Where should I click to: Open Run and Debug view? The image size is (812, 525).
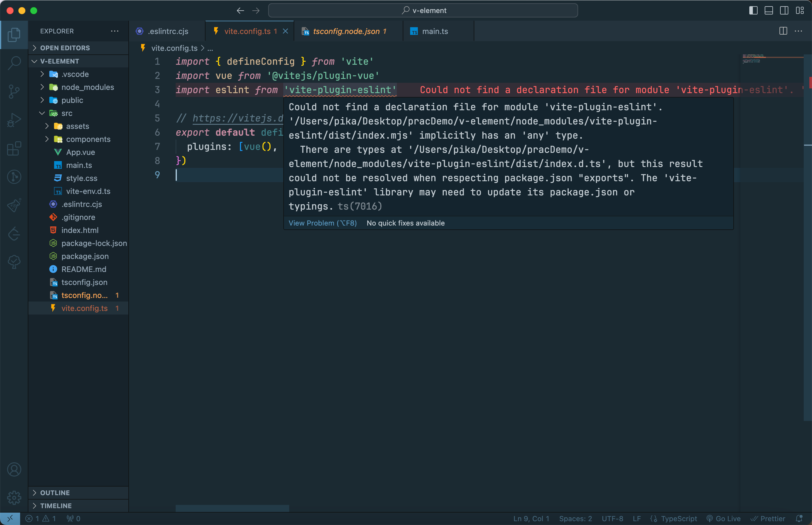pos(14,120)
